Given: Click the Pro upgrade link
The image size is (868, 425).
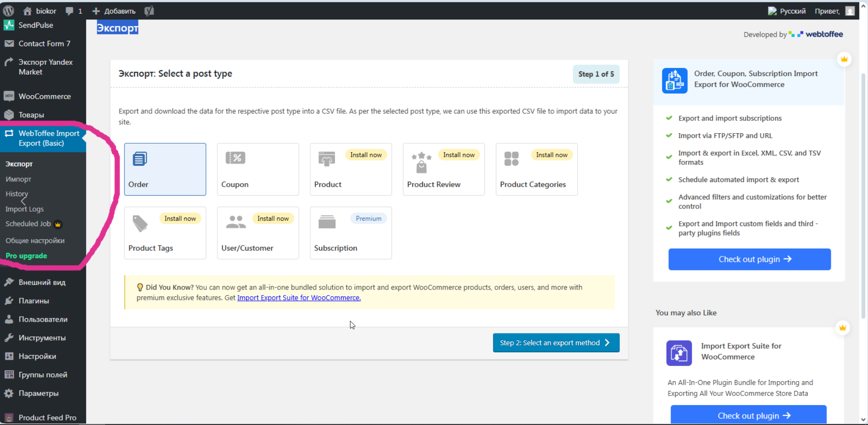Looking at the screenshot, I should (26, 256).
